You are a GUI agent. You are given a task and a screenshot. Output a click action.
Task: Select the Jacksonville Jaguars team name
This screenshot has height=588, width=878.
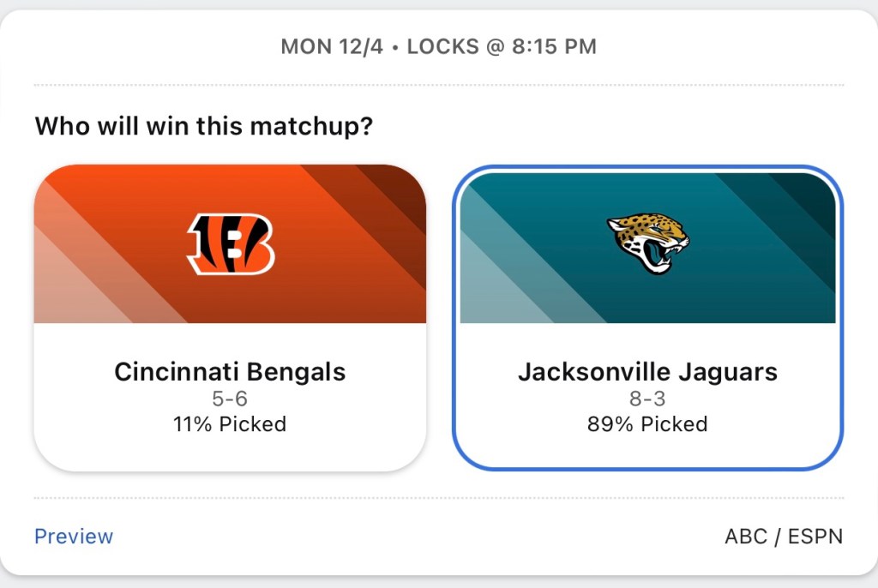point(647,372)
